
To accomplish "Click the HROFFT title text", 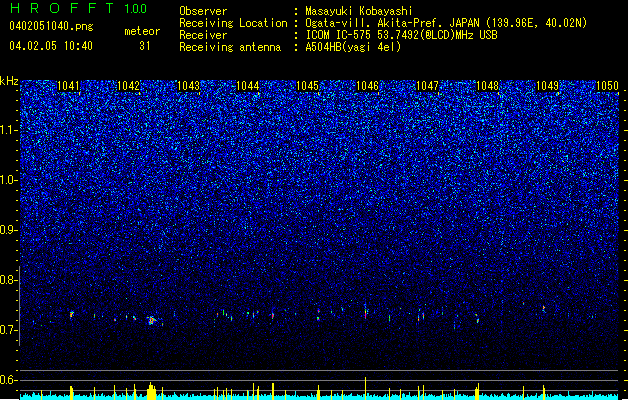I will (62, 8).
